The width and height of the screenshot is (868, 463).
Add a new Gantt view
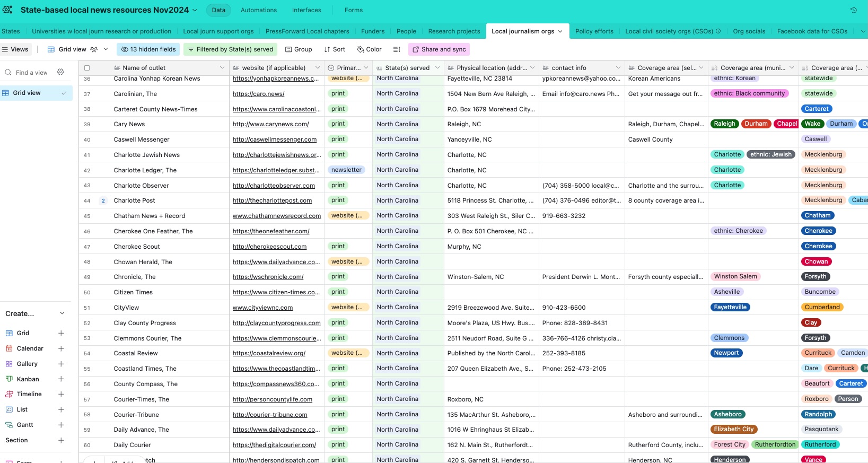(x=61, y=425)
